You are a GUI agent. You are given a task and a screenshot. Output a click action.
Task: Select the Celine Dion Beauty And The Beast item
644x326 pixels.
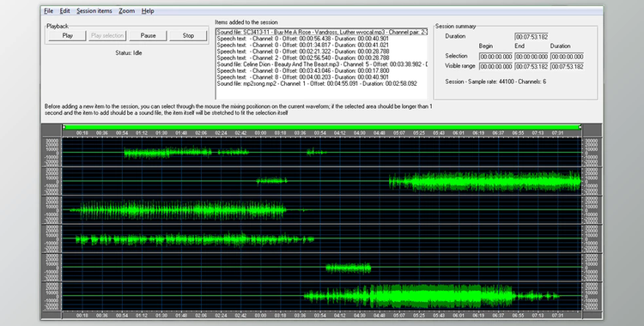click(322, 64)
